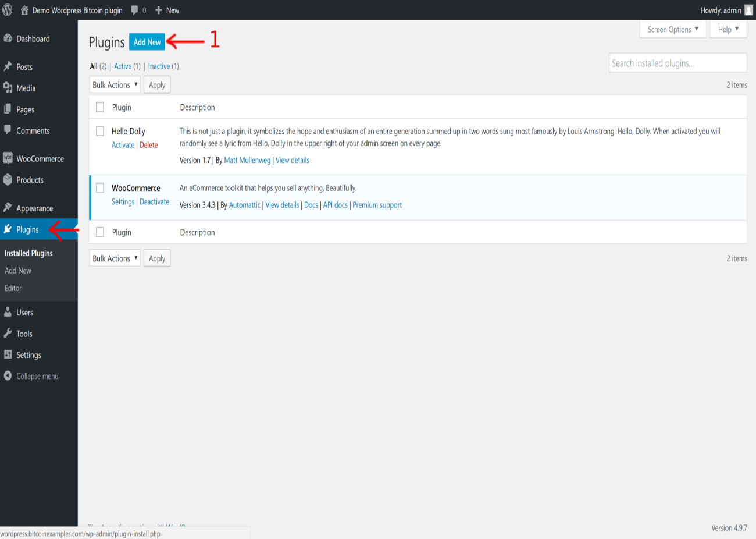756x539 pixels.
Task: Click the plus New content icon
Action: (158, 10)
